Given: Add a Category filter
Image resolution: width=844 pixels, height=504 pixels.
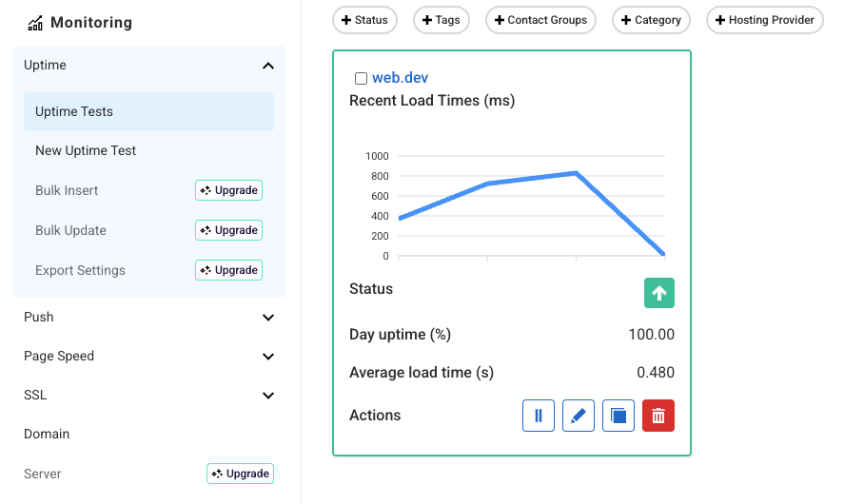Looking at the screenshot, I should pos(651,20).
